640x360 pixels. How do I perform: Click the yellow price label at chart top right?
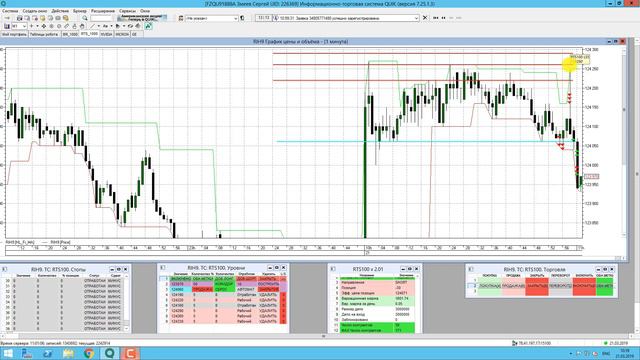click(580, 59)
